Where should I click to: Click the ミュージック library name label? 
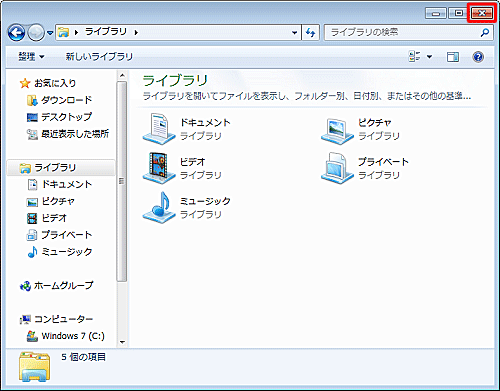[x=205, y=201]
